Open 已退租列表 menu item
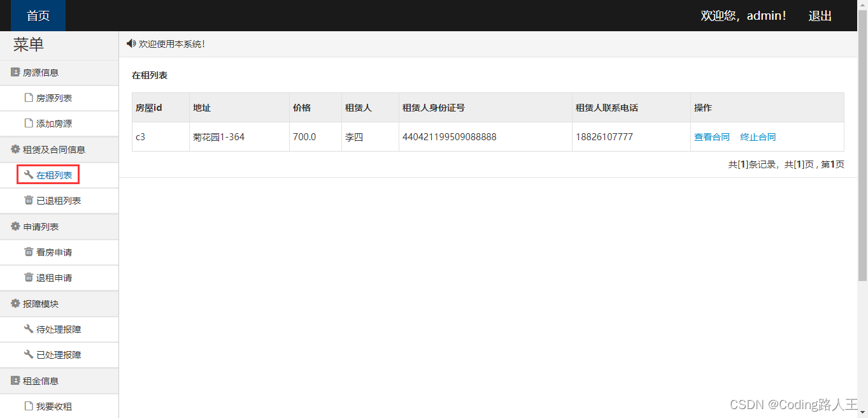Screen dimensions: 868x418 59,201
